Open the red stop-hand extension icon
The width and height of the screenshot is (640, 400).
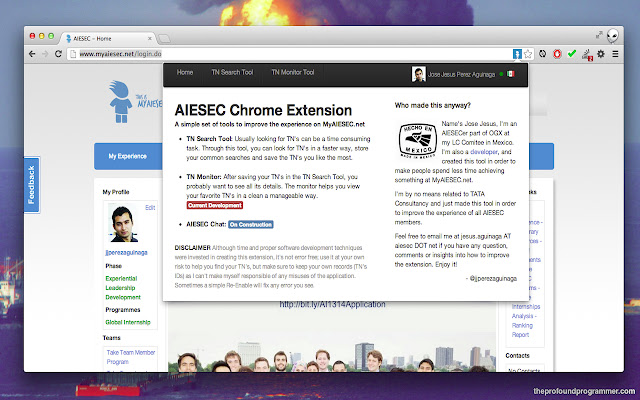click(557, 53)
